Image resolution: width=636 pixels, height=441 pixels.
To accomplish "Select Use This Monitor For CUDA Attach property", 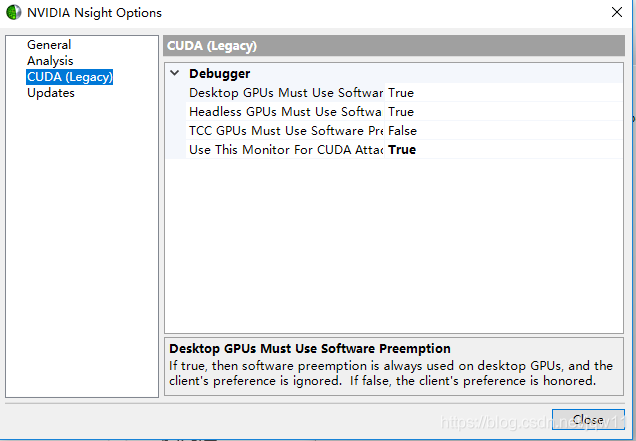I will pyautogui.click(x=286, y=150).
